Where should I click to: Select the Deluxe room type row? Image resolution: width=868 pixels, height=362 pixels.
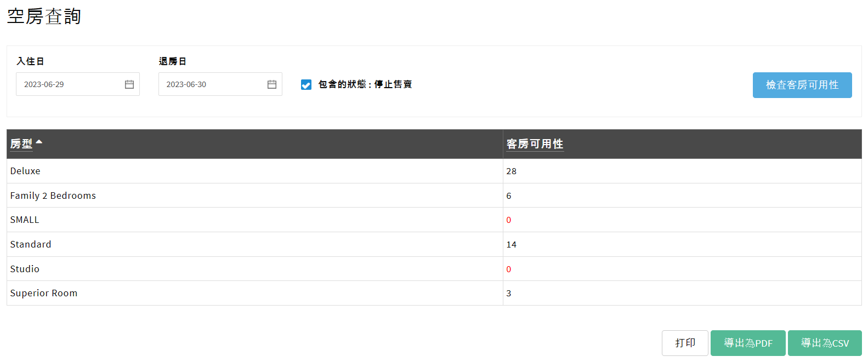[x=25, y=171]
